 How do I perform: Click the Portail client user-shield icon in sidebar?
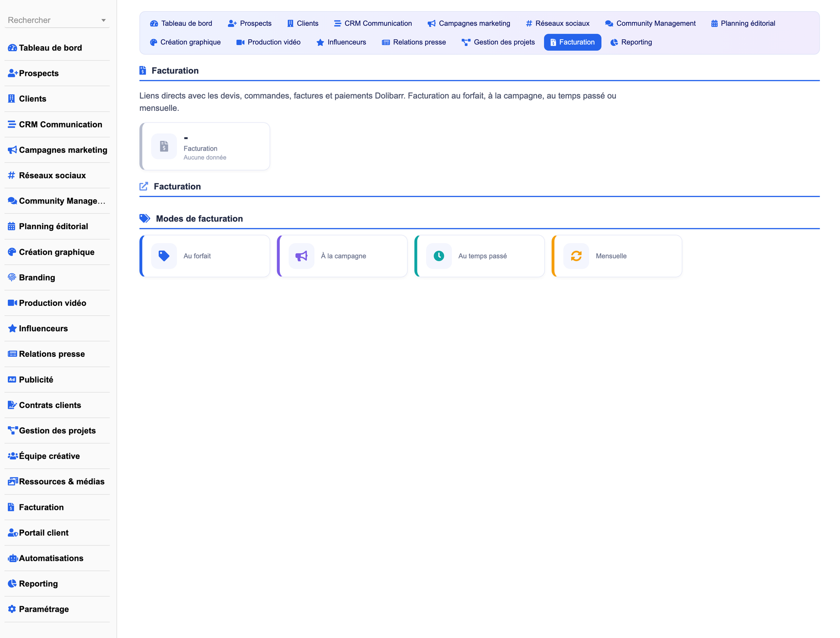(13, 533)
